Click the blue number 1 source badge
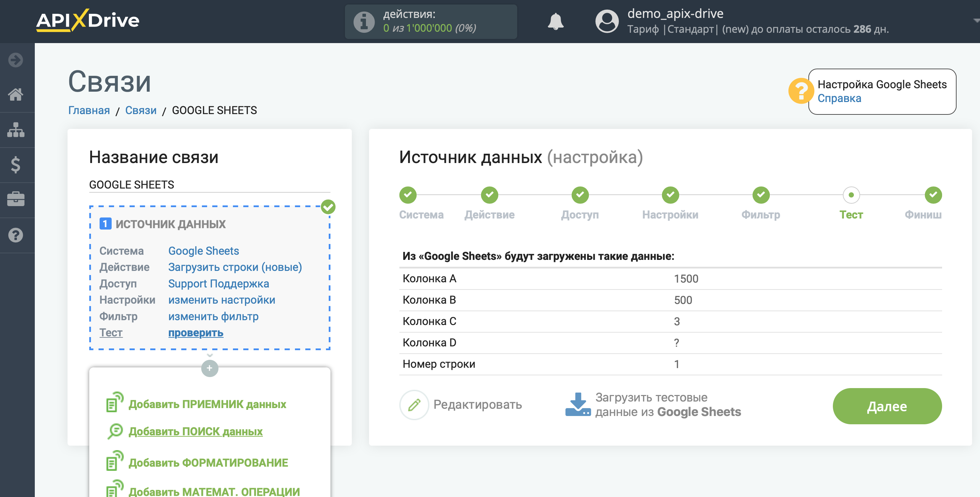The width and height of the screenshot is (980, 497). (105, 224)
